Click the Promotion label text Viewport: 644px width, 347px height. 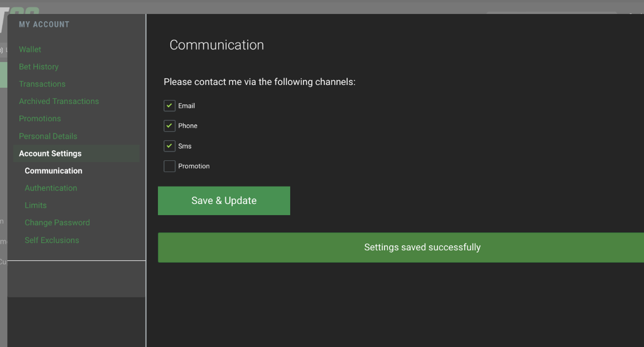click(x=194, y=166)
